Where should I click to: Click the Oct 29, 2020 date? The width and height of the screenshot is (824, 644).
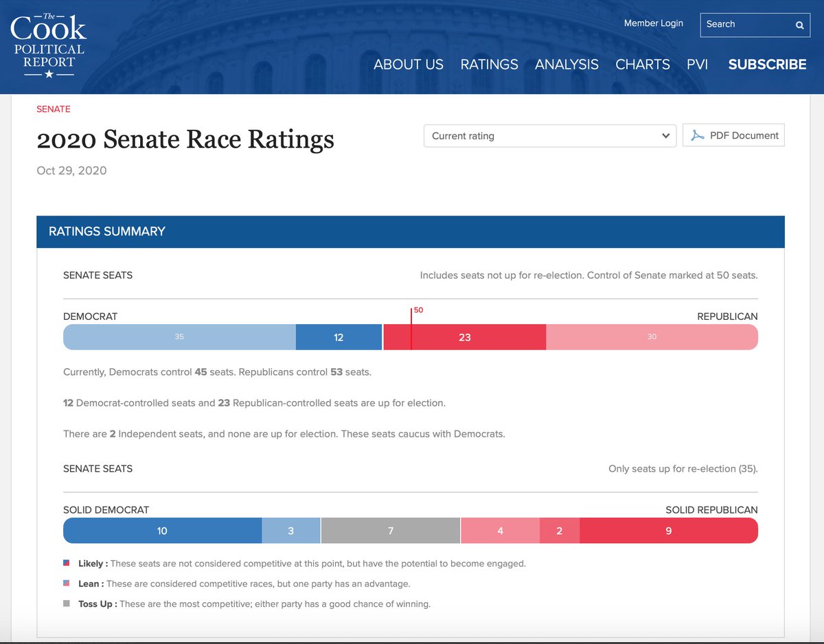point(71,170)
